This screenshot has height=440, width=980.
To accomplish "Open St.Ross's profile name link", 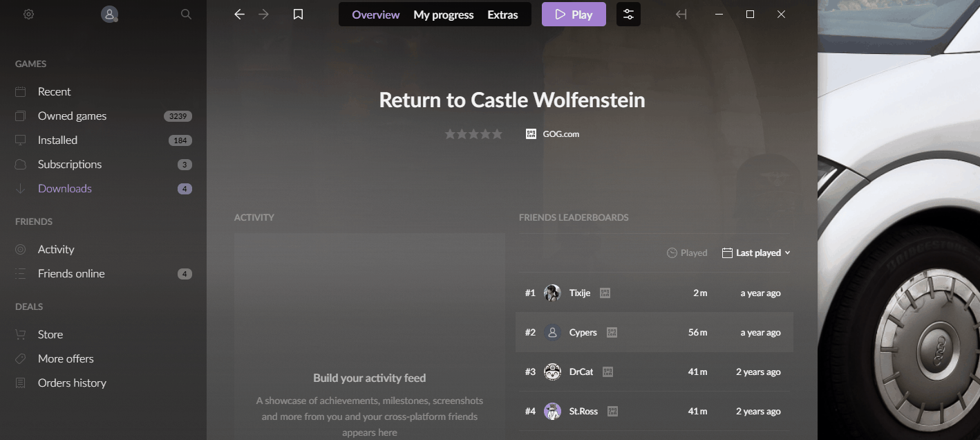I will pos(584,411).
